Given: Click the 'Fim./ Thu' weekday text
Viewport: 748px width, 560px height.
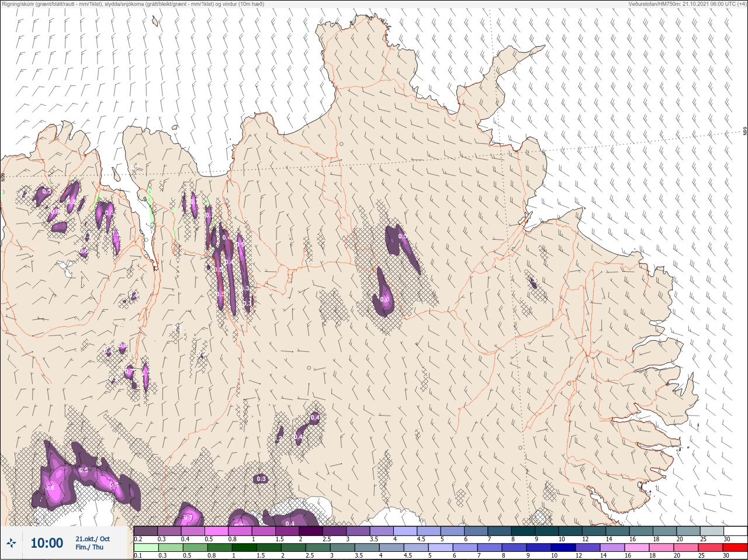Looking at the screenshot, I should 89,547.
